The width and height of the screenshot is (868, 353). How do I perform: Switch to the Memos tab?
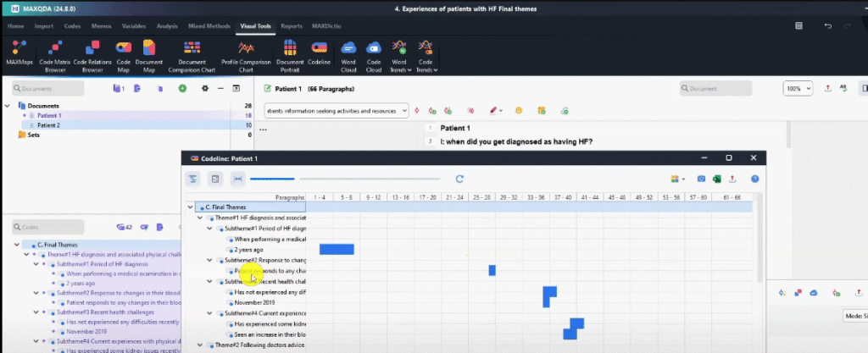[x=102, y=26]
